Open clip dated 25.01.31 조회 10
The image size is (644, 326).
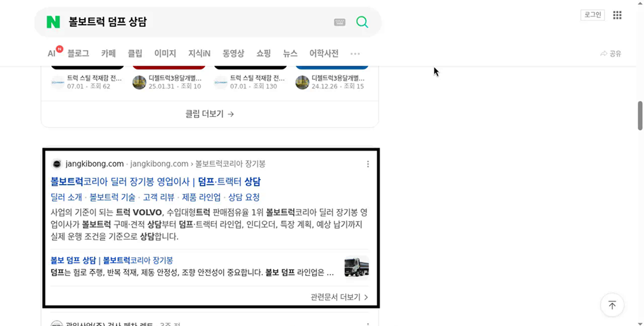click(175, 83)
